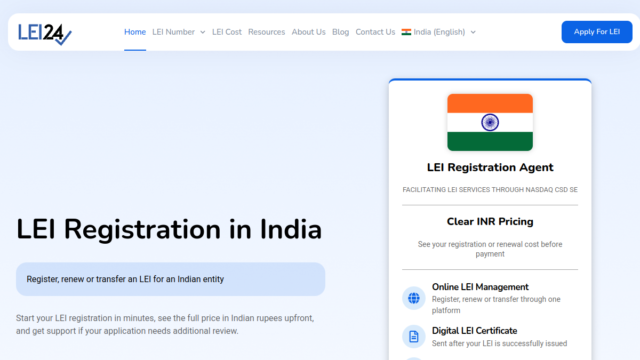The height and width of the screenshot is (360, 640).
Task: Visit the About Us page
Action: (308, 32)
